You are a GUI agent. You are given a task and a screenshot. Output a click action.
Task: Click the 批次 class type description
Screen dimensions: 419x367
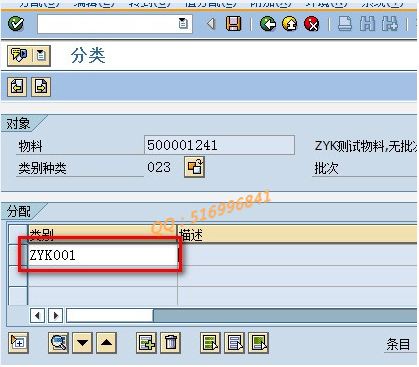click(326, 168)
